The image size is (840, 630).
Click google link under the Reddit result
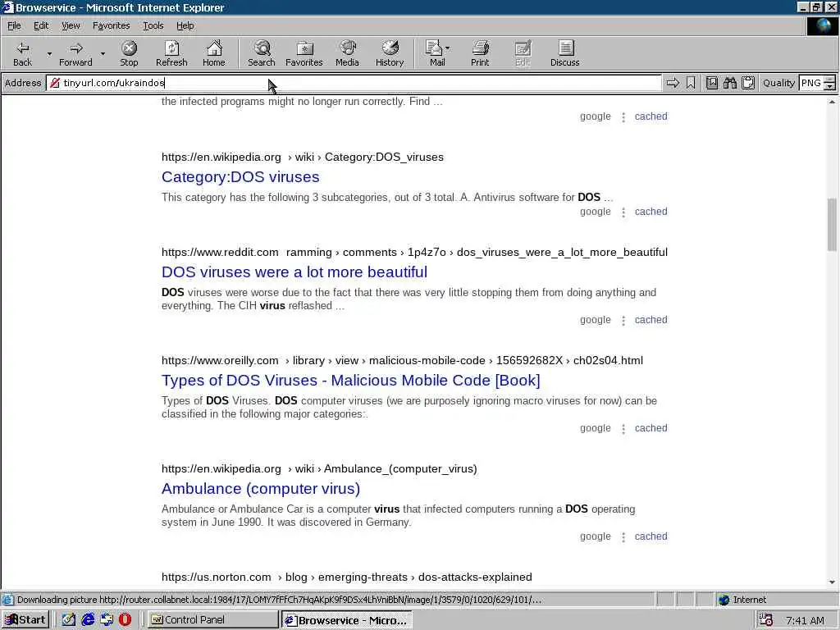(596, 320)
